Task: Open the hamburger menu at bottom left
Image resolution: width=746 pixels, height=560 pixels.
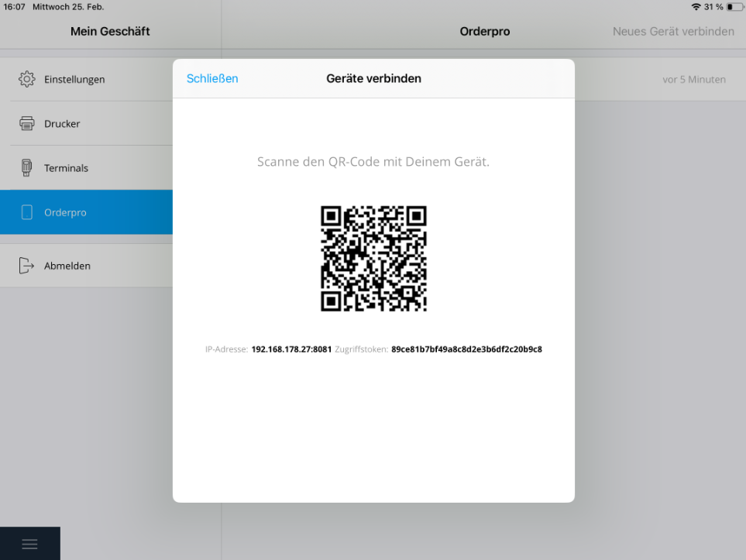Action: pyautogui.click(x=29, y=544)
